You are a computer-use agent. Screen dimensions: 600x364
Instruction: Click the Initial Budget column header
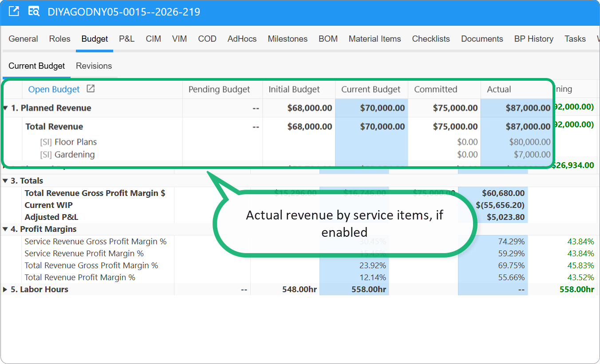click(294, 89)
